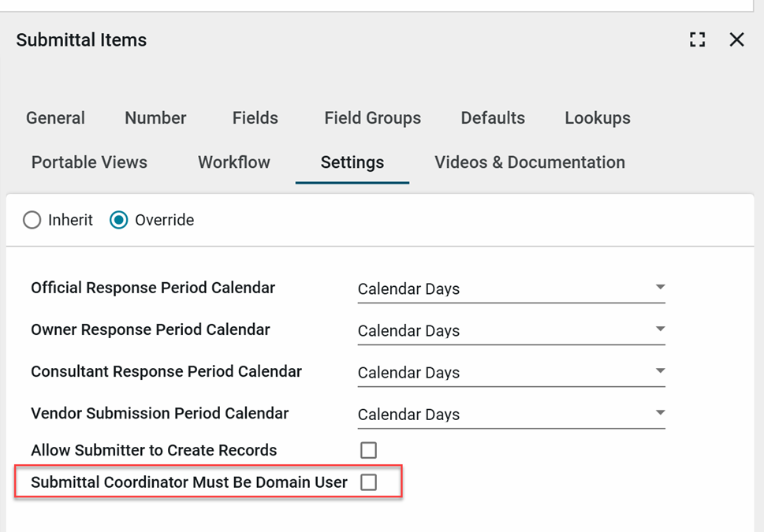Screen dimensions: 764x532
Task: Go to the Fields tab
Action: pyautogui.click(x=255, y=118)
